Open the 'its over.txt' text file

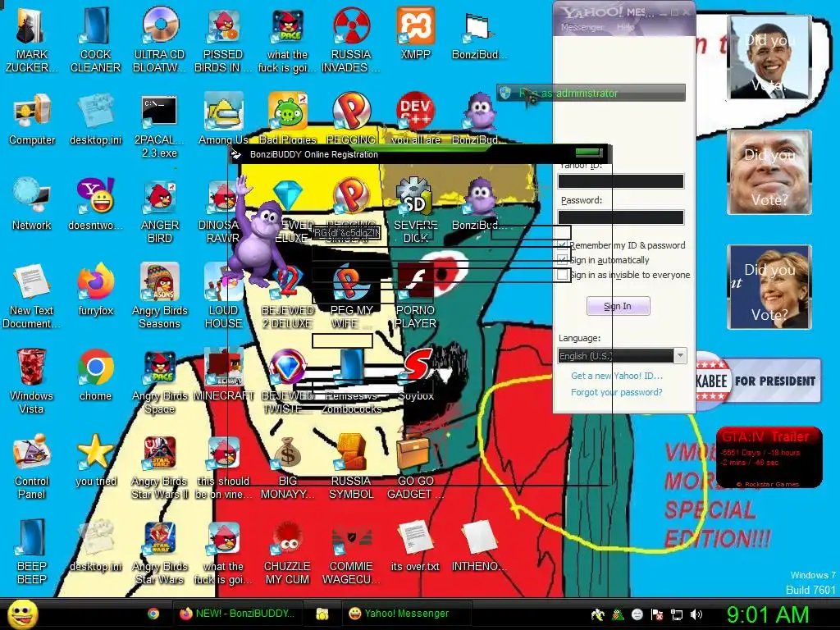(x=415, y=546)
